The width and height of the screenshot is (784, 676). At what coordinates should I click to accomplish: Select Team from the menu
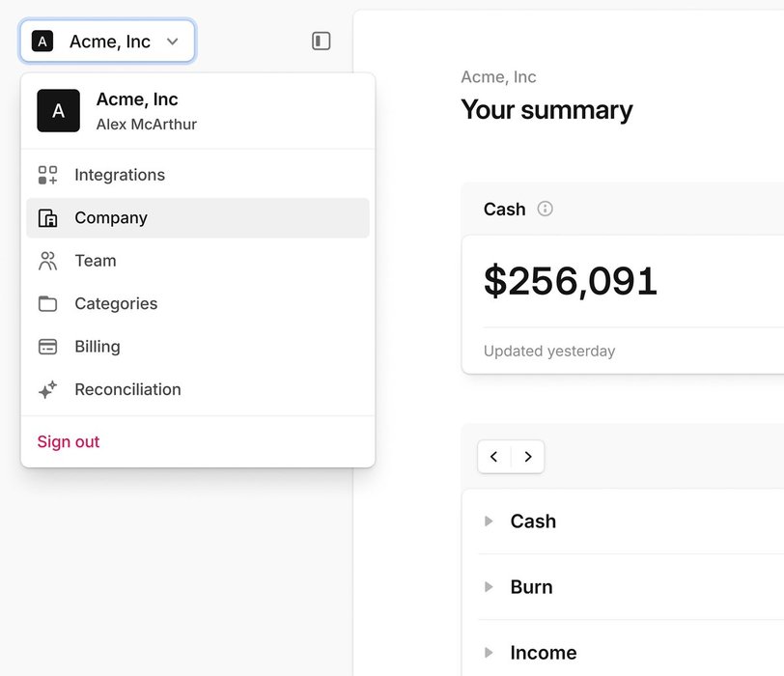96,261
